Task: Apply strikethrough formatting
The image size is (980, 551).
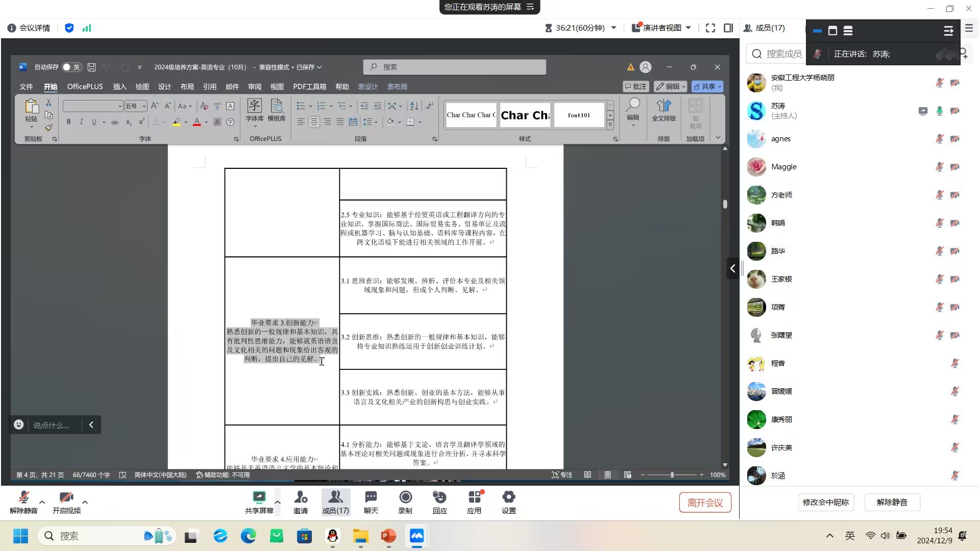Action: (115, 122)
